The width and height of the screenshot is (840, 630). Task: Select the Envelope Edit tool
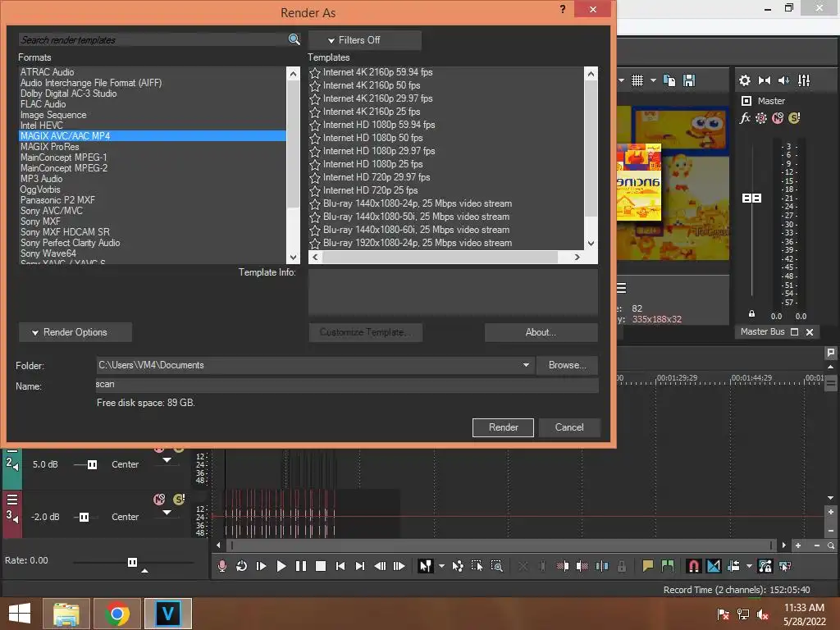[x=458, y=566]
